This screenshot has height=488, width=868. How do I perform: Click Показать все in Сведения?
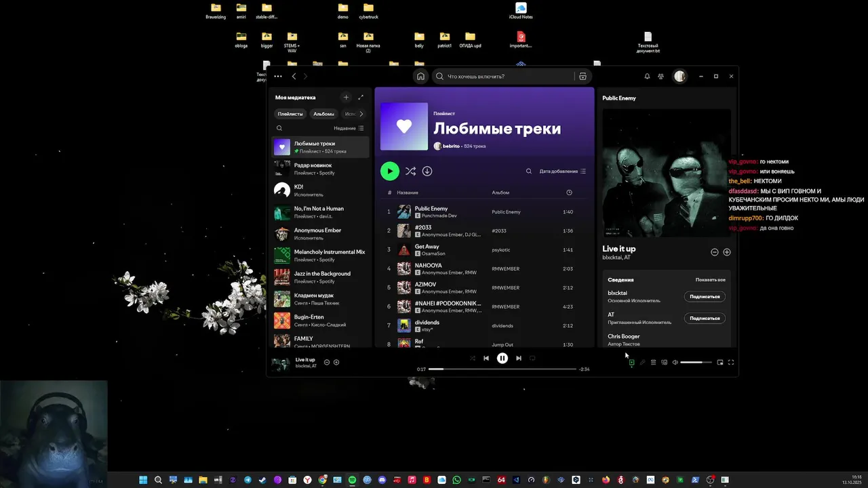pyautogui.click(x=710, y=280)
